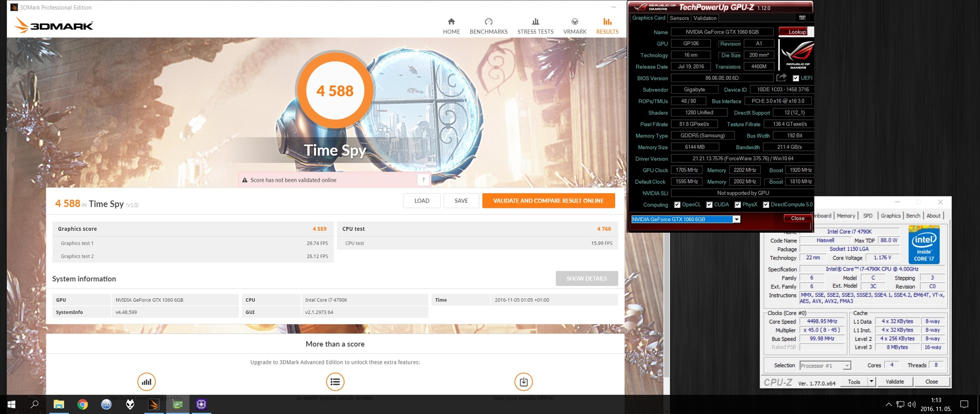Open the Bench tab in CPU-Z
Image resolution: width=980 pixels, height=414 pixels.
913,216
